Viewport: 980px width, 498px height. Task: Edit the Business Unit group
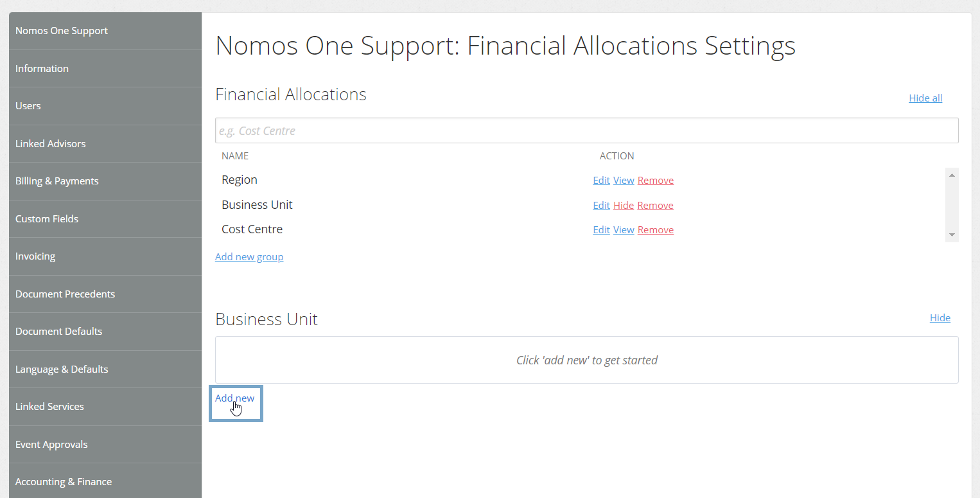tap(601, 206)
